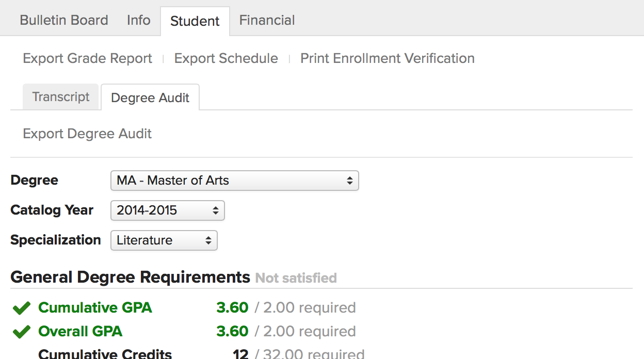Open the Info tab
644x359 pixels.
(x=139, y=20)
